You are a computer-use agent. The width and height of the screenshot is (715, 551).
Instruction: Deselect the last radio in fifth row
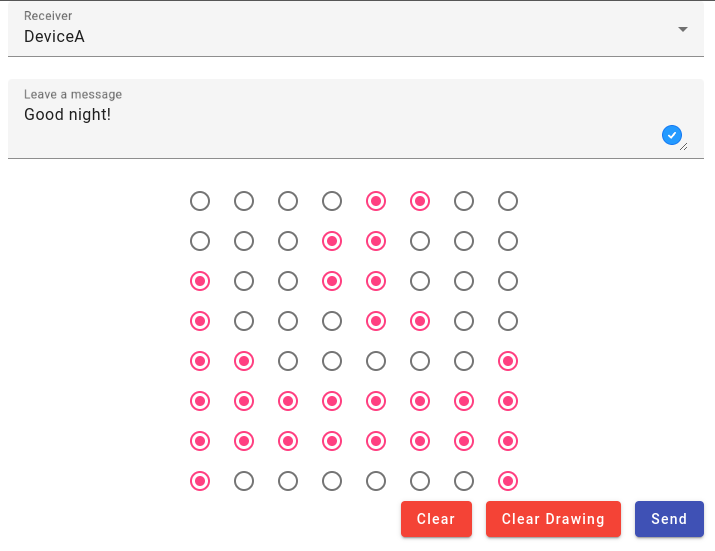point(508,361)
